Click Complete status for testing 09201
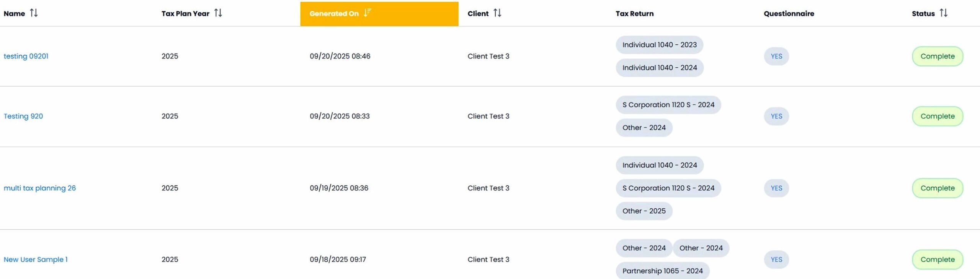The image size is (980, 279). point(937,56)
